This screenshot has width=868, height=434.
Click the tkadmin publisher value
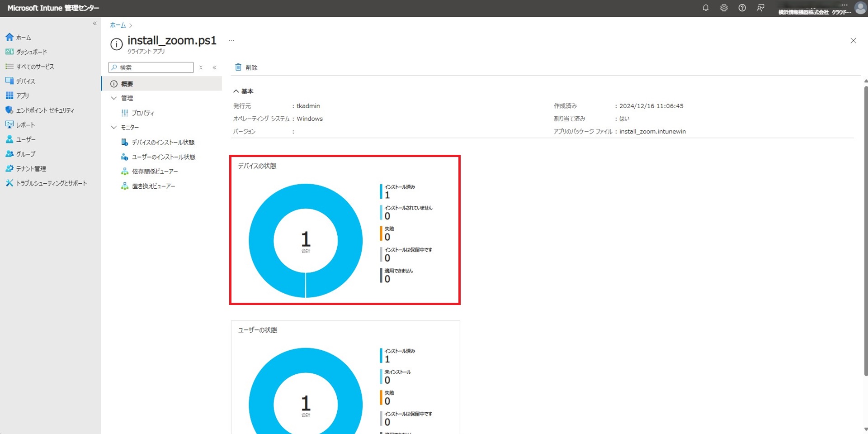pyautogui.click(x=308, y=106)
